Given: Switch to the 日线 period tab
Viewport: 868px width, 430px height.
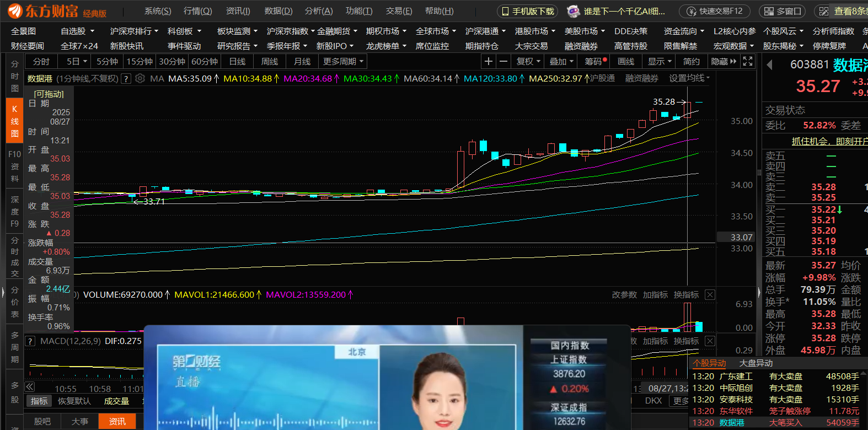Looking at the screenshot, I should click(x=237, y=61).
